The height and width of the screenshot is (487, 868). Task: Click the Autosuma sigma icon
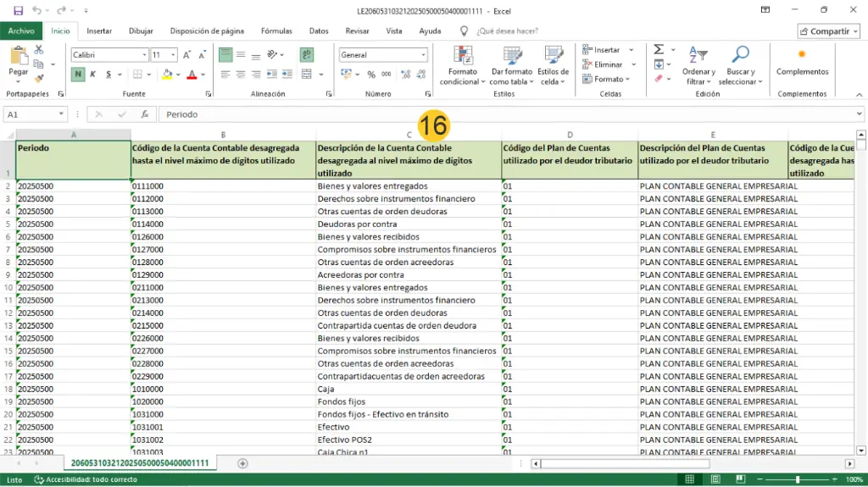coord(659,50)
